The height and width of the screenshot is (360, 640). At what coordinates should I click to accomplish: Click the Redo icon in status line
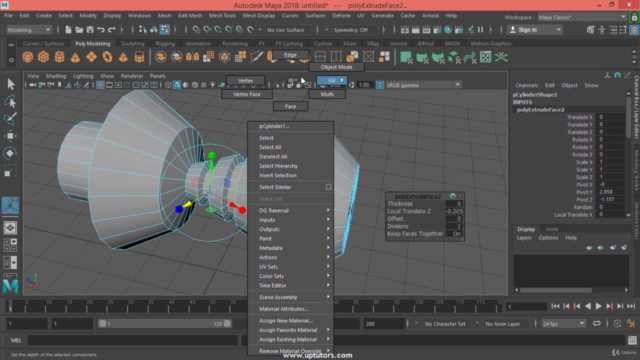111,30
